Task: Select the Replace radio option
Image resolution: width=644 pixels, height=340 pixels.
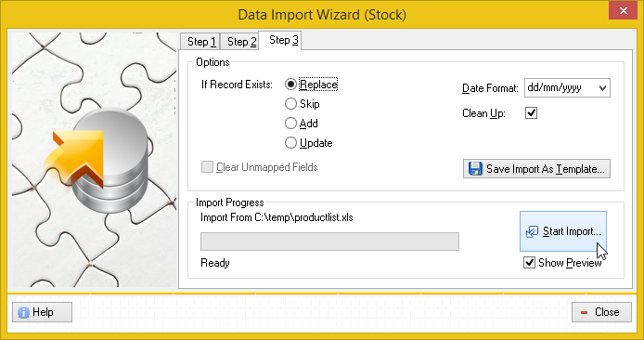Action: [290, 85]
